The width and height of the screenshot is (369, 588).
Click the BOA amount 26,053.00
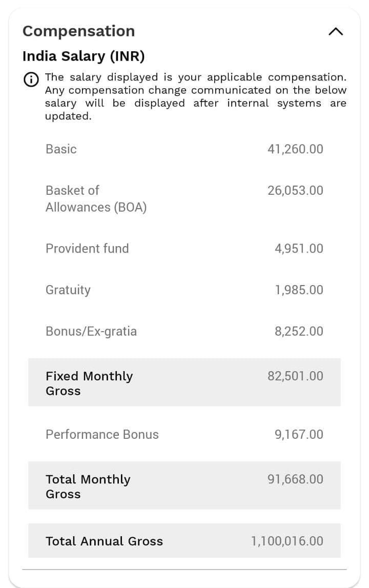[x=295, y=191]
